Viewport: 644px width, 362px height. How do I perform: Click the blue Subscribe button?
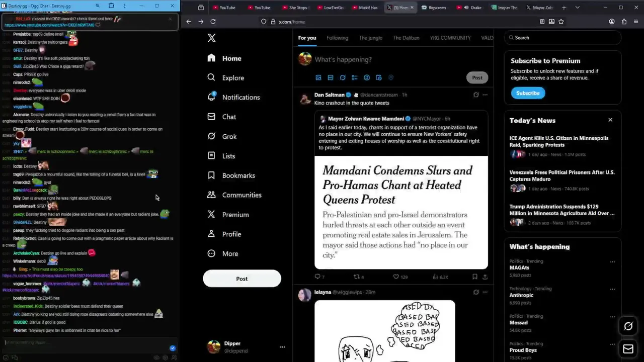click(x=528, y=93)
